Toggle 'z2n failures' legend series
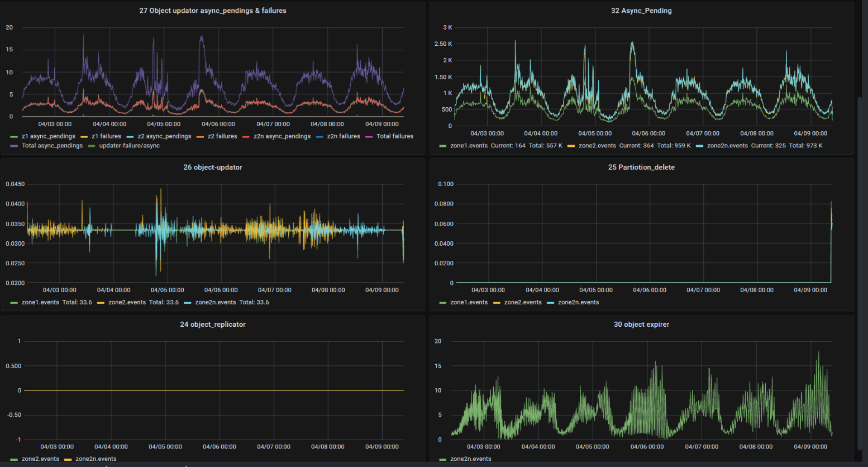Viewport: 868px width, 467px height. [x=344, y=136]
